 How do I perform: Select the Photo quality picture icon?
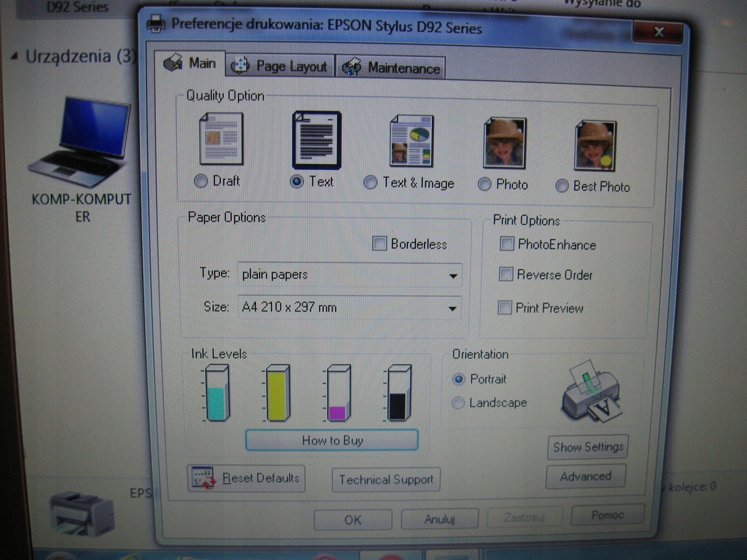click(x=505, y=144)
